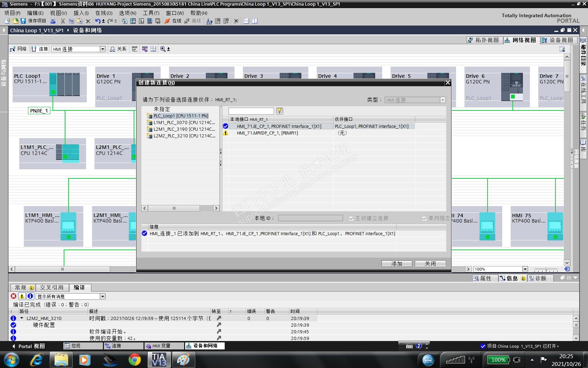Toggle the information messages filter button

[30, 296]
